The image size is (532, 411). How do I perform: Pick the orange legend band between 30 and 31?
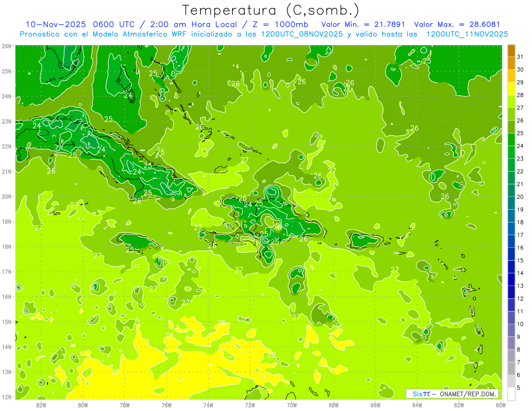[x=511, y=63]
